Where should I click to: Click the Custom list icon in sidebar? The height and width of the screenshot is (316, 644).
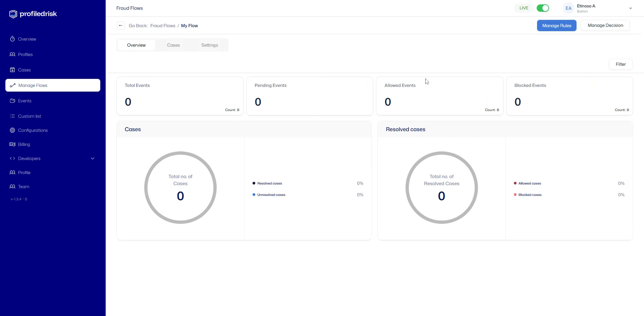(12, 116)
